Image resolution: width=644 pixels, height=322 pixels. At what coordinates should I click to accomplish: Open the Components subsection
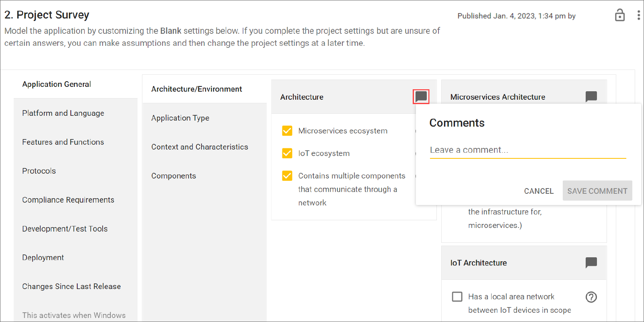coord(174,176)
